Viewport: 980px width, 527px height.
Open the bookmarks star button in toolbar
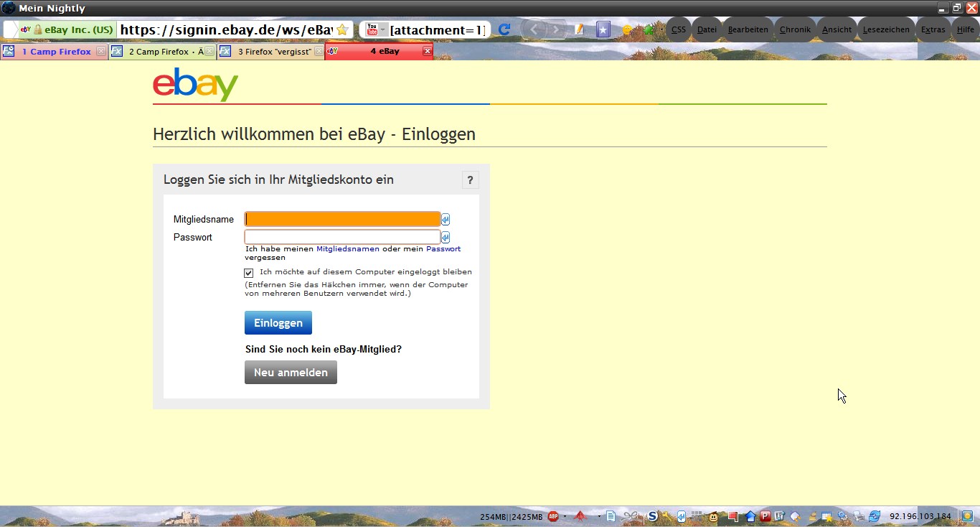click(x=603, y=29)
